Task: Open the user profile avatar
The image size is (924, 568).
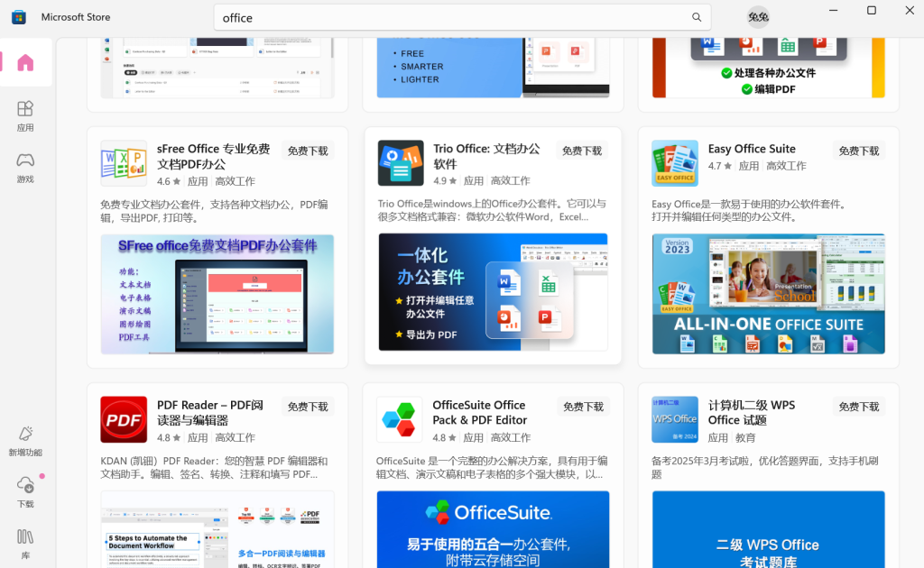Action: 758,17
